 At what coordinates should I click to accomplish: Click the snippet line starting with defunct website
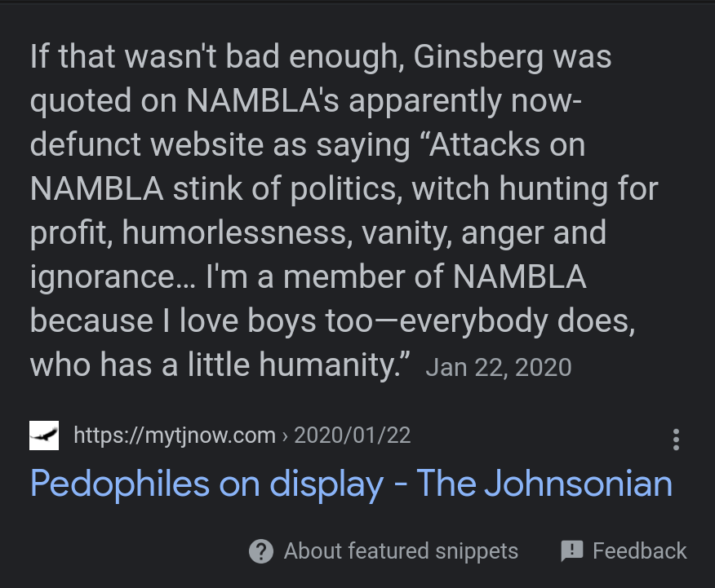click(x=307, y=146)
